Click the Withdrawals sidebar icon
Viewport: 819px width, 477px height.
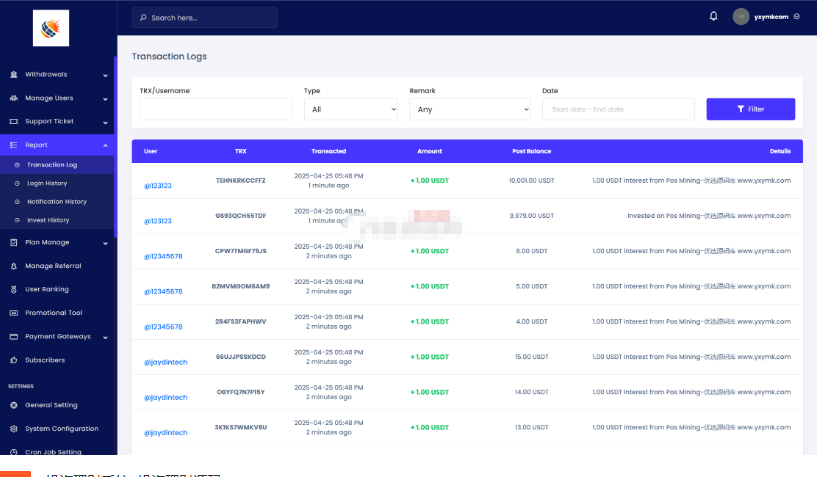(x=13, y=74)
